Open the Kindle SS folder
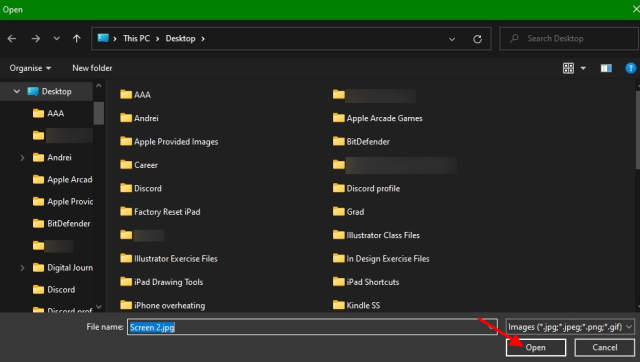Image resolution: width=640 pixels, height=362 pixels. [x=356, y=305]
